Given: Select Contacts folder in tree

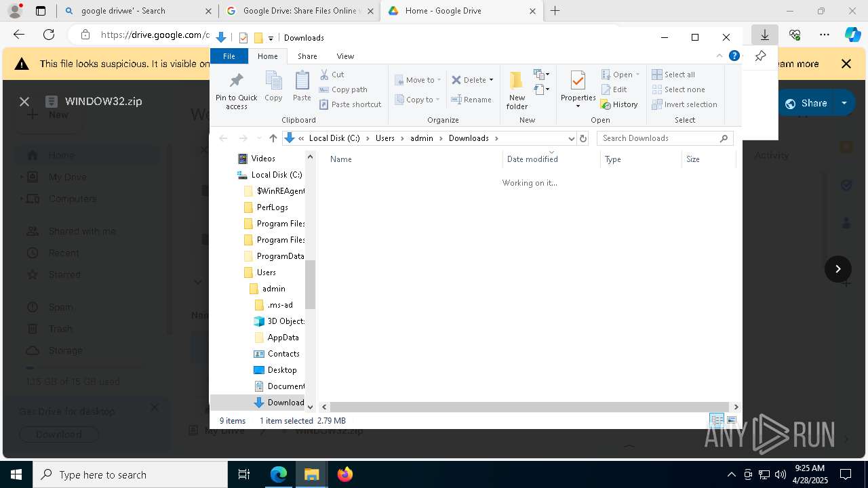Looking at the screenshot, I should click(277, 354).
